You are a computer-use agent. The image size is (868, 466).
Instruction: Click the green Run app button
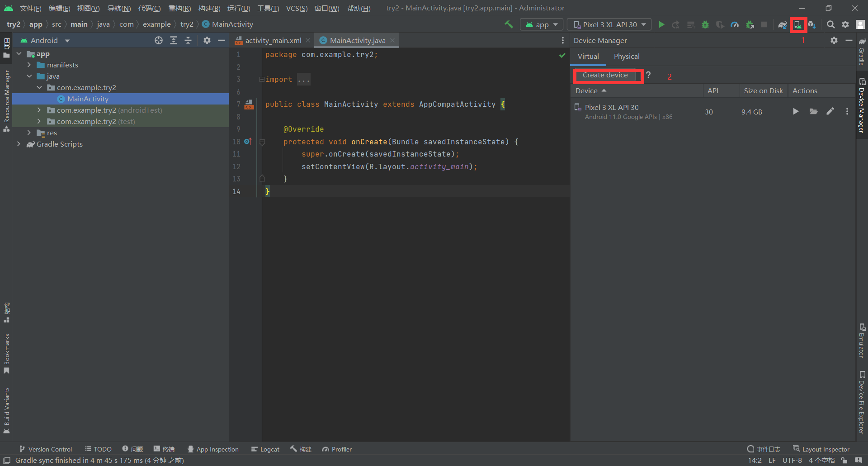pos(661,24)
